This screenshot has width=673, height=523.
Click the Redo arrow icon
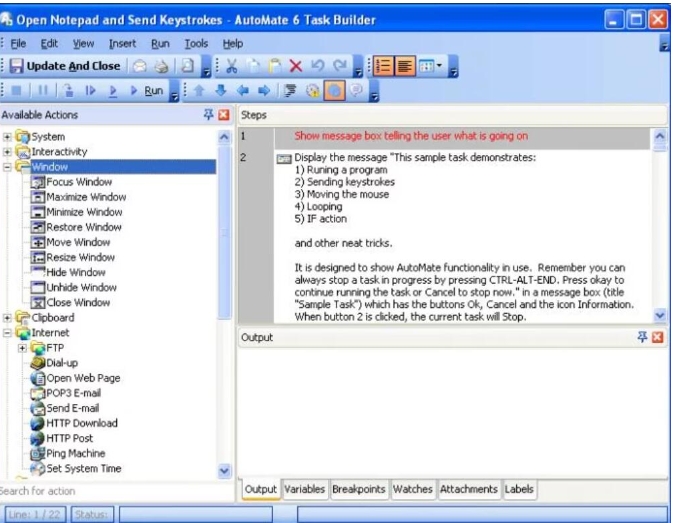coord(340,66)
